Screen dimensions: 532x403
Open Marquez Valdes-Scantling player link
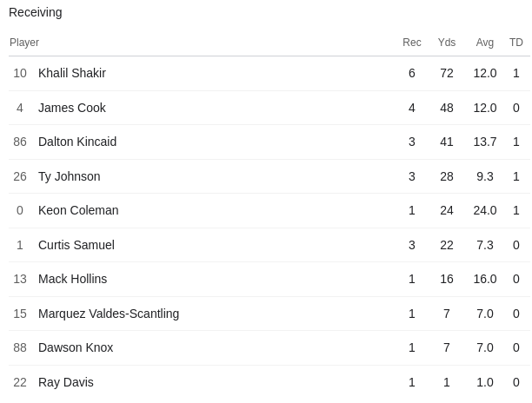109,314
